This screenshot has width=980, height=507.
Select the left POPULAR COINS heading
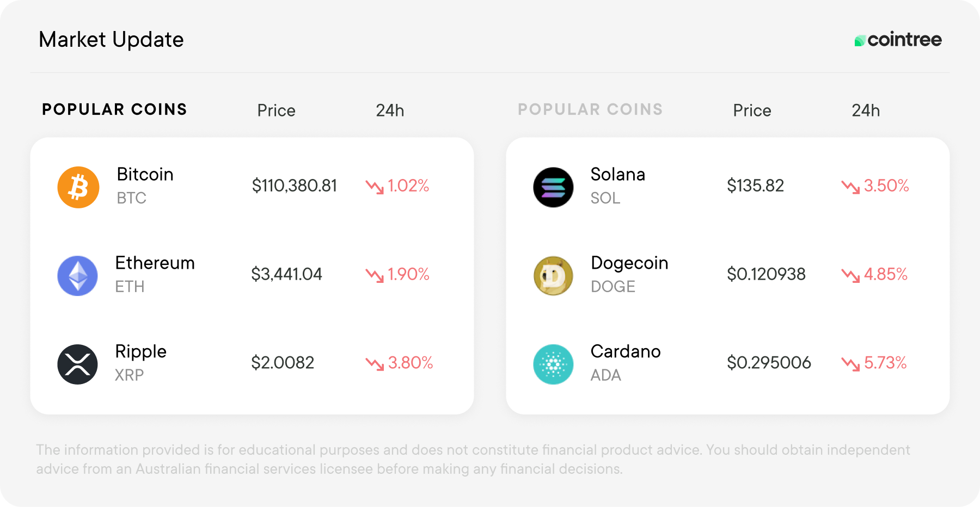[x=114, y=109]
